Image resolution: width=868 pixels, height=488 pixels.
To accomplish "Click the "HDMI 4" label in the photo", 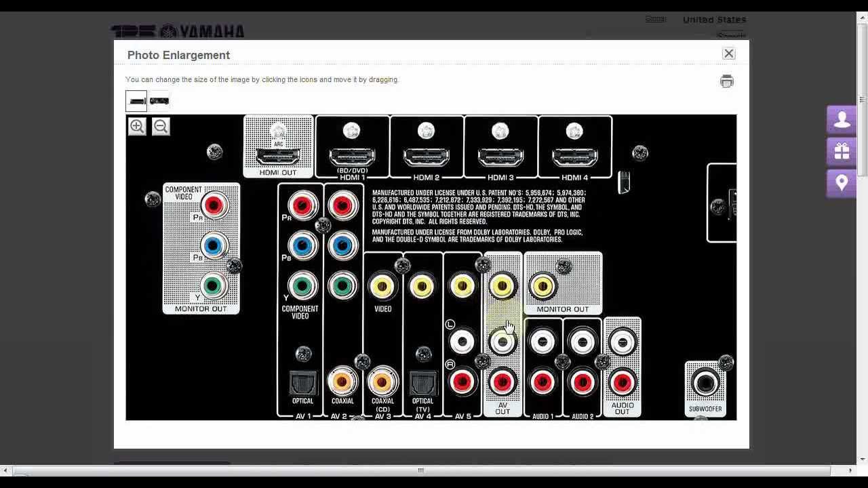I will [x=575, y=178].
